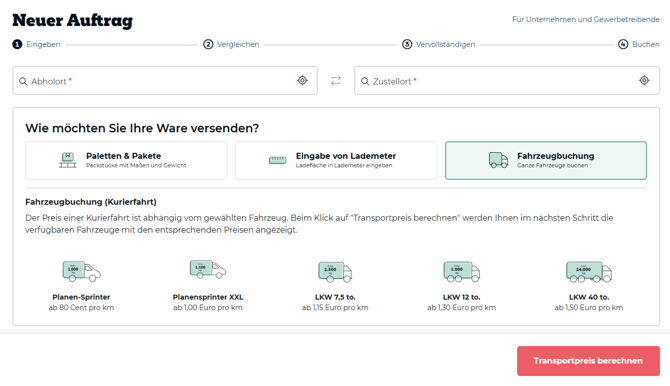Screen dimensions: 670x386
Task: Click the pallet icon in Paletten & Pakete
Action: coord(68,160)
